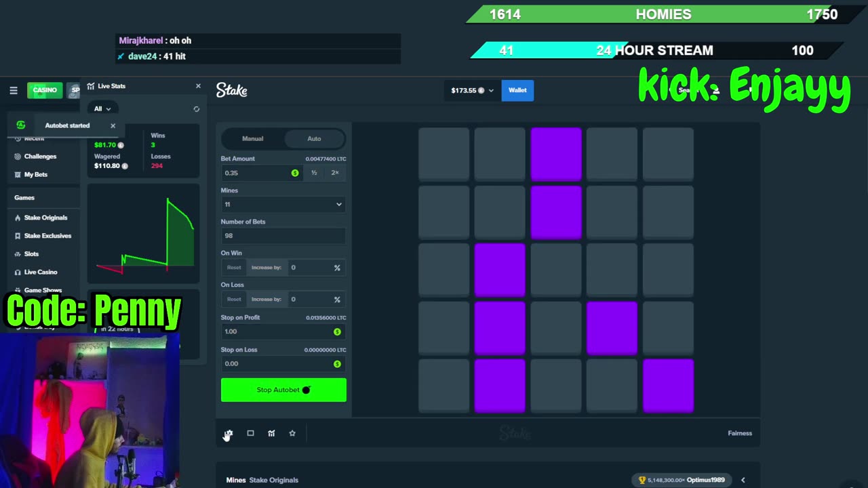Click the On Win percentage input

[x=316, y=268]
